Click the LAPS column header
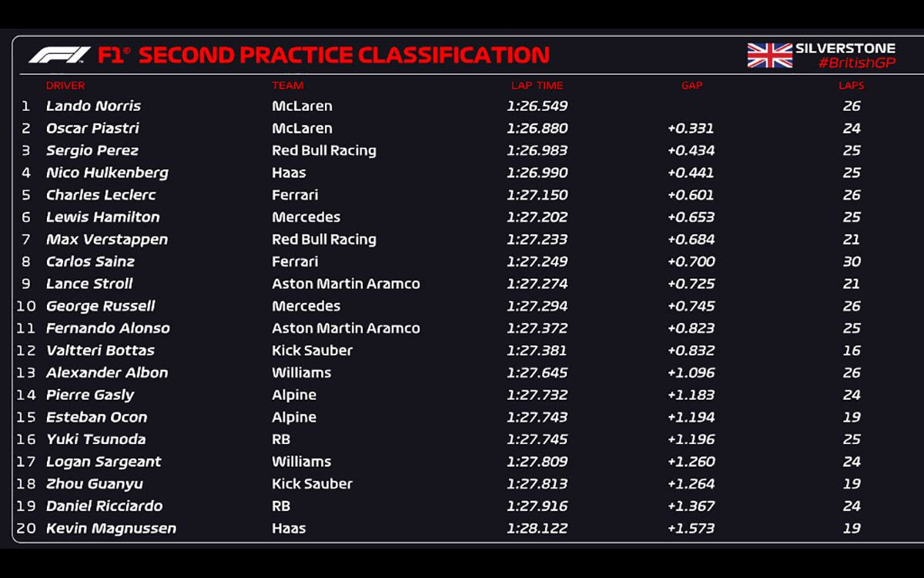 tap(851, 86)
